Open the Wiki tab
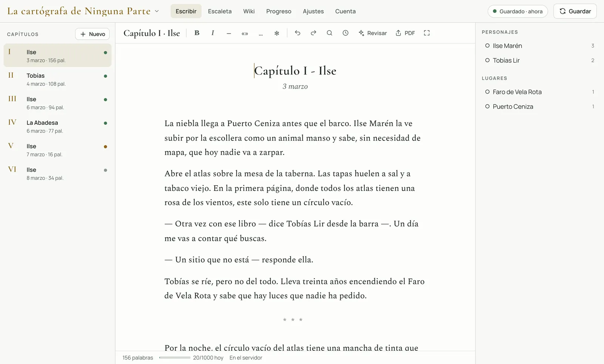Screen dimensions: 604x364 click(x=249, y=11)
